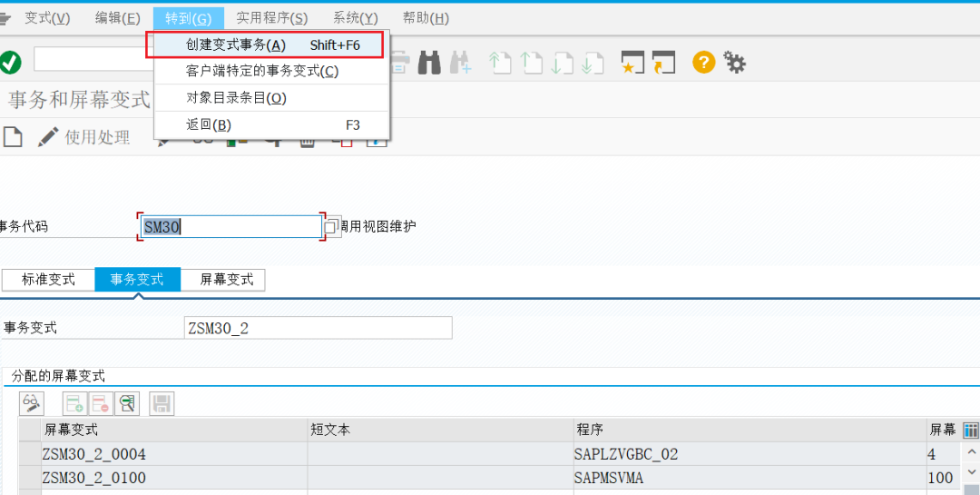Open the 变式(V) menu
This screenshot has width=980, height=495.
tap(47, 18)
